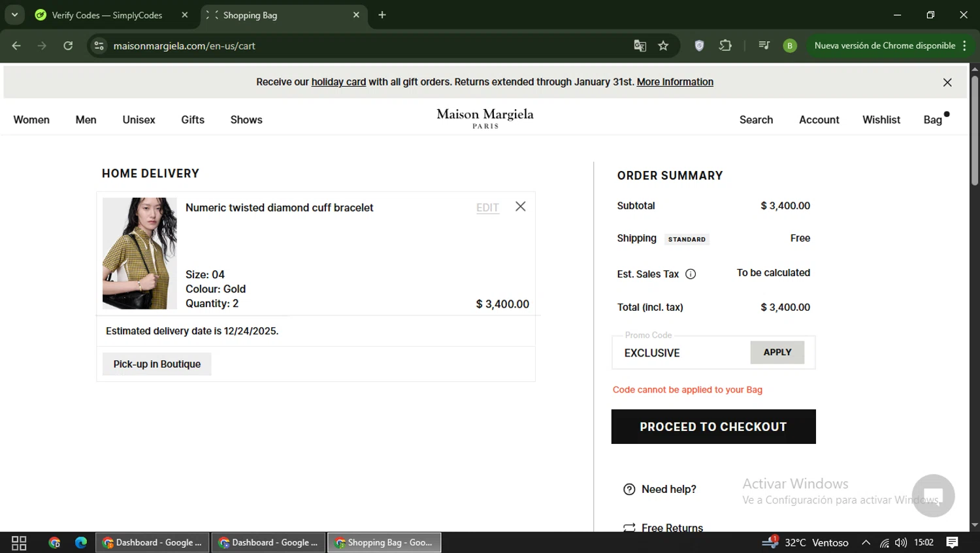Open the More Information link
This screenshot has height=553, width=980.
(x=675, y=82)
